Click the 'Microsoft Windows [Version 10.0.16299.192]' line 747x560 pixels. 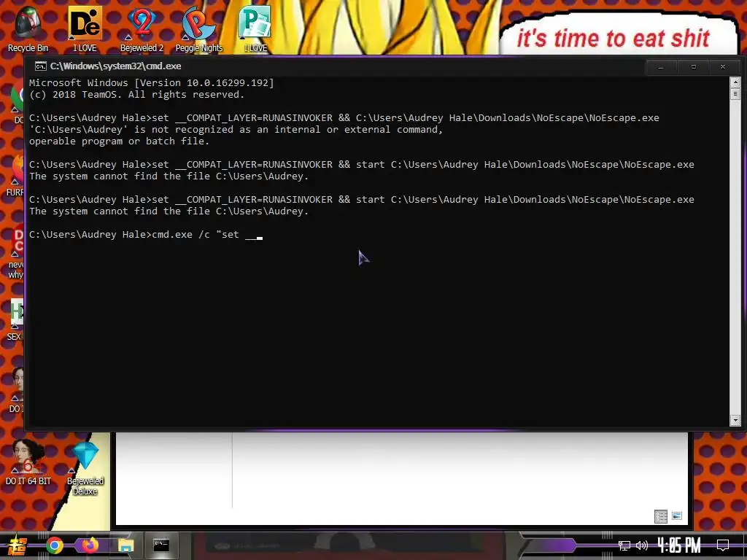tap(152, 83)
